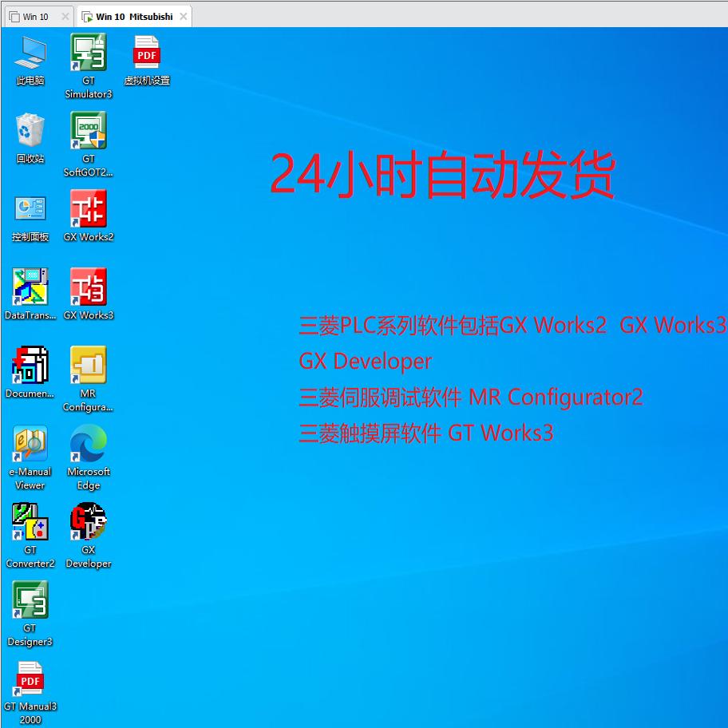Viewport: 728px width, 728px height.
Task: Launch the GX Works3 shortcut
Action: pos(89,294)
